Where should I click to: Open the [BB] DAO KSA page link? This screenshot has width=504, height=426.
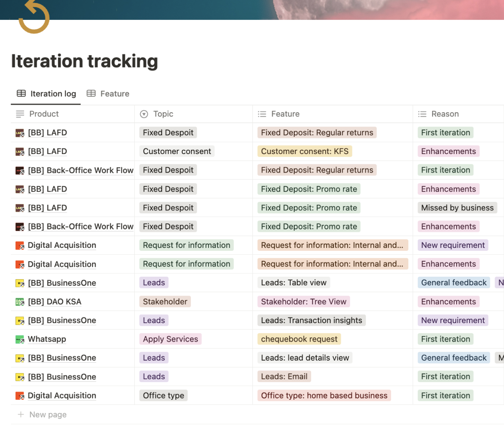55,302
